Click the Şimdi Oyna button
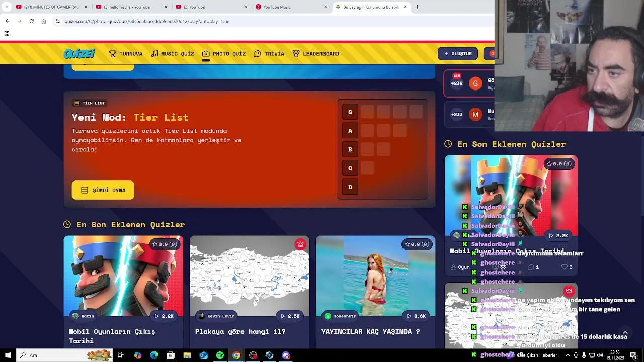 click(x=103, y=190)
